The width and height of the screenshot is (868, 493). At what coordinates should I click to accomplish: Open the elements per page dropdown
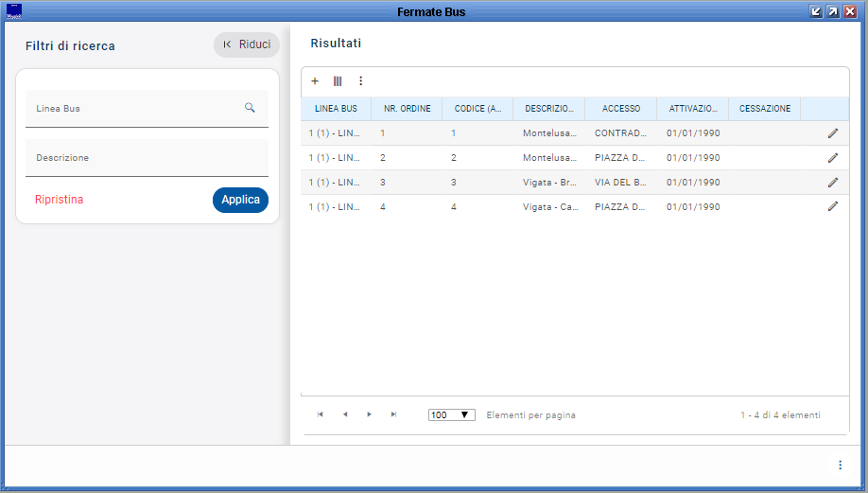point(452,414)
